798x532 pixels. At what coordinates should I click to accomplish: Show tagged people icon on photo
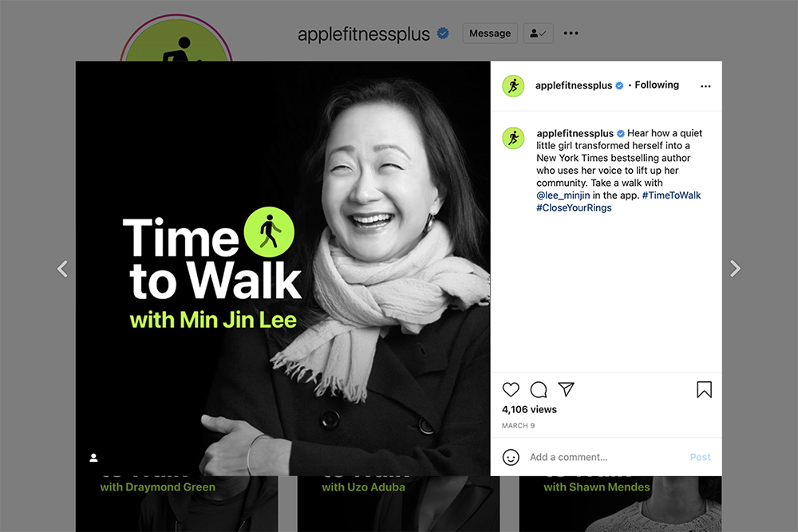click(x=93, y=458)
